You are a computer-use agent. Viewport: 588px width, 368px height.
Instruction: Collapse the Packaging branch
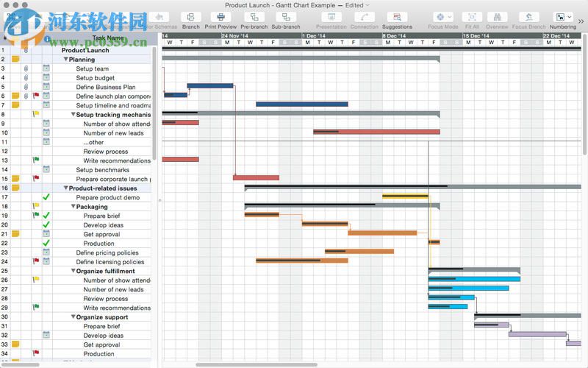(73, 207)
